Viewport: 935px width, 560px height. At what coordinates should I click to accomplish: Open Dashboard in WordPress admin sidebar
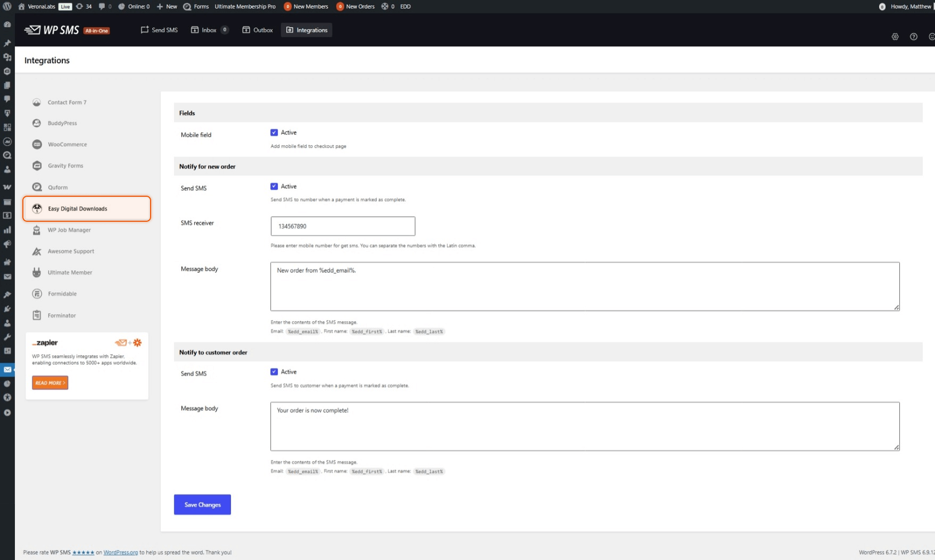tap(7, 24)
